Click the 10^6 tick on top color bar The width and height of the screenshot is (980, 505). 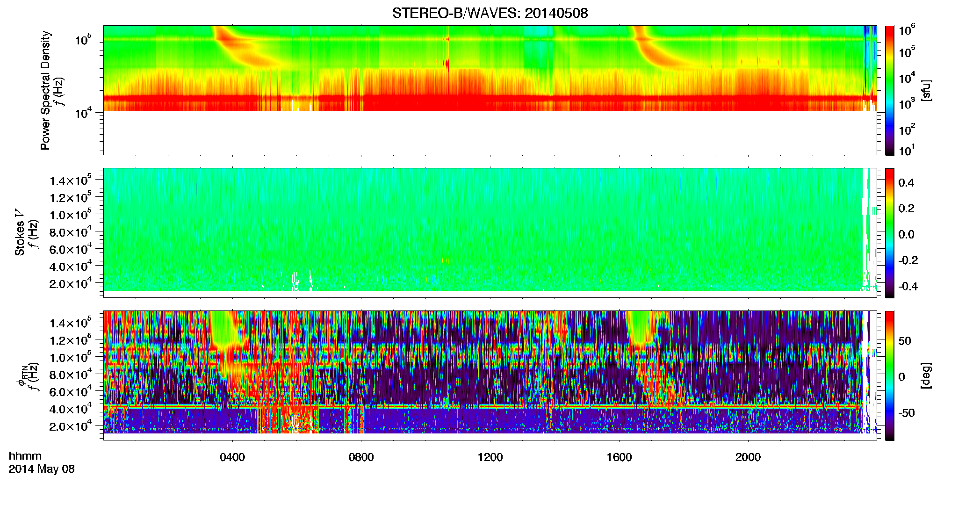click(x=907, y=30)
